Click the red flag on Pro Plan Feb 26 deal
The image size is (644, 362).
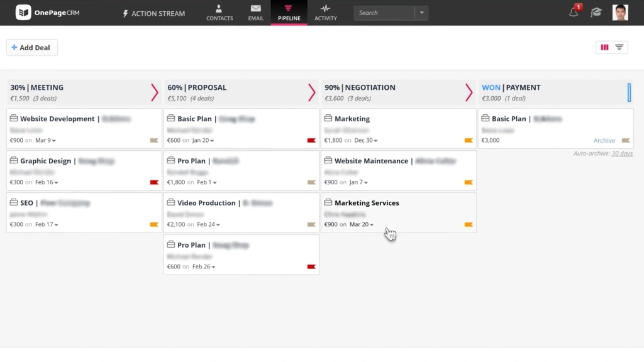click(311, 266)
